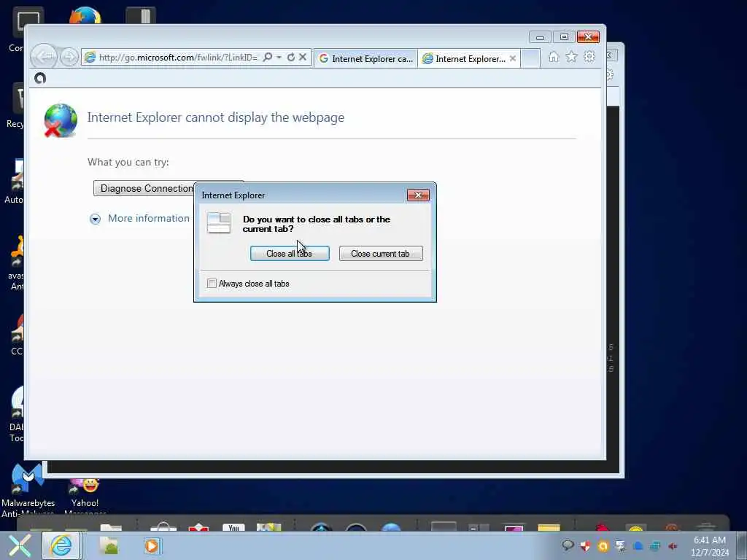This screenshot has width=747, height=560.
Task: Click the orange avast icon in the system tray
Action: 603,546
